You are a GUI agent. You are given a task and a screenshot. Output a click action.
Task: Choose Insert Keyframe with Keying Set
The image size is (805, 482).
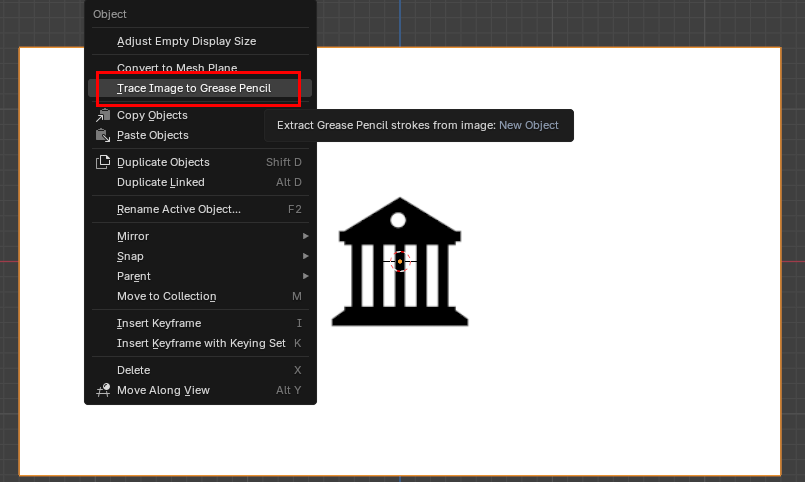point(201,343)
